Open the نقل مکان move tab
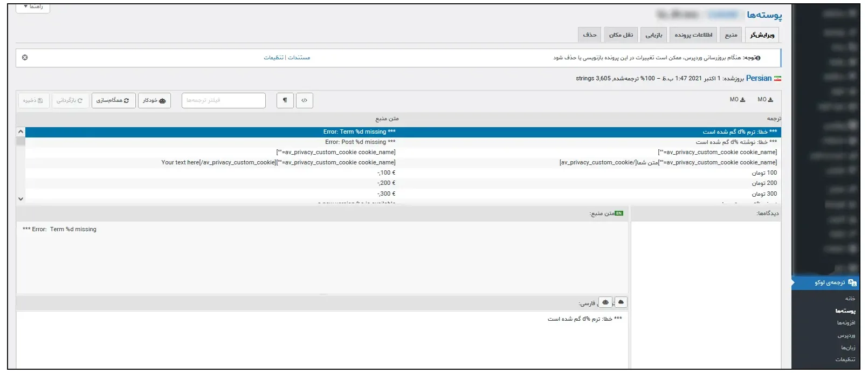This screenshot has height=373, width=868. [x=621, y=35]
